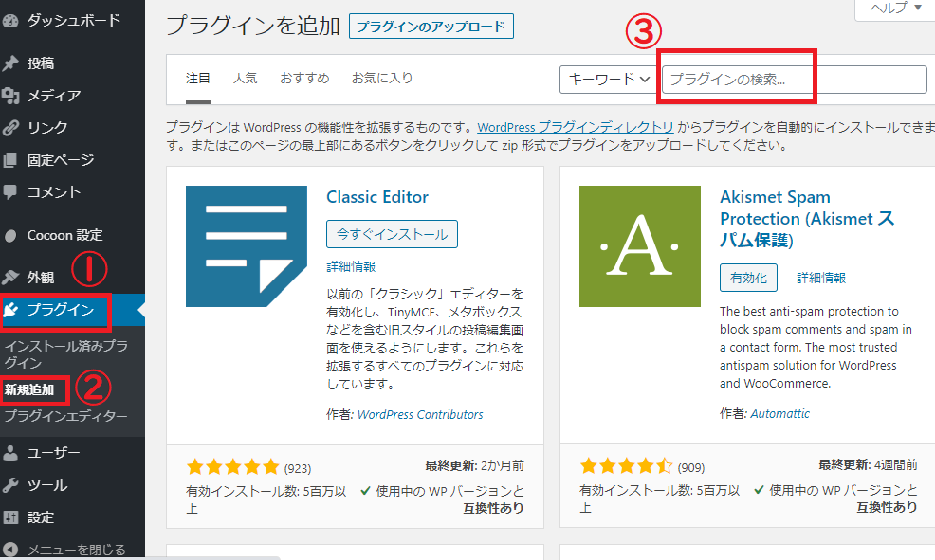This screenshot has height=560, width=935.
Task: Focus the プラグインの検索 search field
Action: (x=795, y=80)
